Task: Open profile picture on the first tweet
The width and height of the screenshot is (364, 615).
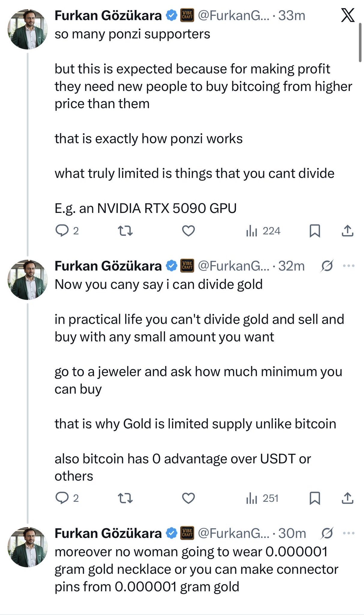Action: point(28,29)
